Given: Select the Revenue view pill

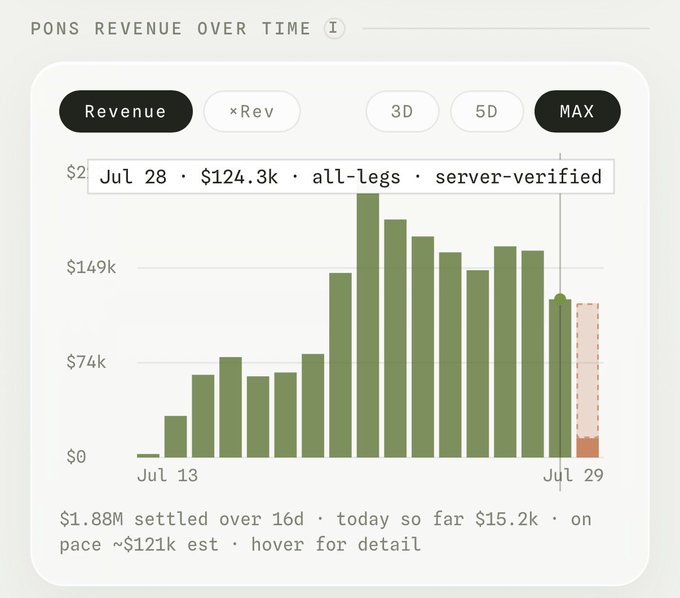Looking at the screenshot, I should point(126,111).
